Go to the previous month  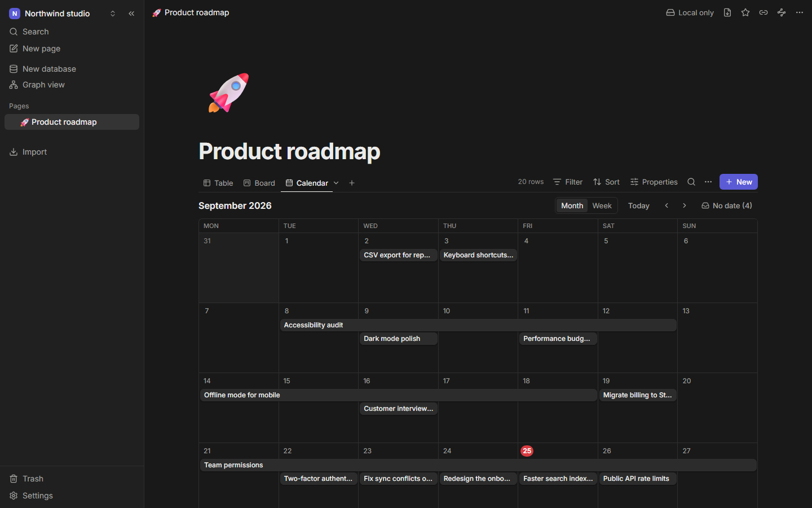pyautogui.click(x=667, y=205)
